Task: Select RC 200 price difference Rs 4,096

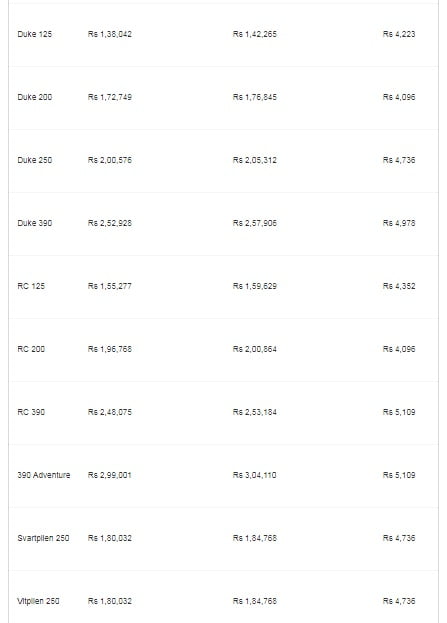Action: (399, 349)
